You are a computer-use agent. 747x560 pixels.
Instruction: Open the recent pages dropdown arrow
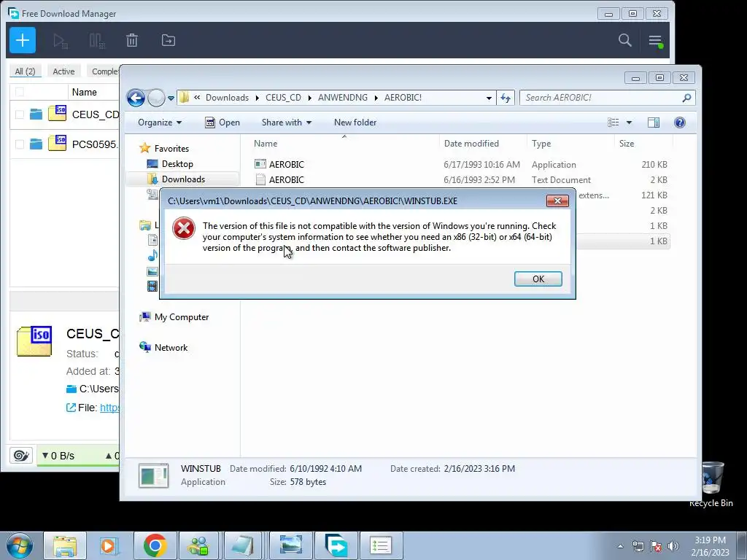click(171, 98)
